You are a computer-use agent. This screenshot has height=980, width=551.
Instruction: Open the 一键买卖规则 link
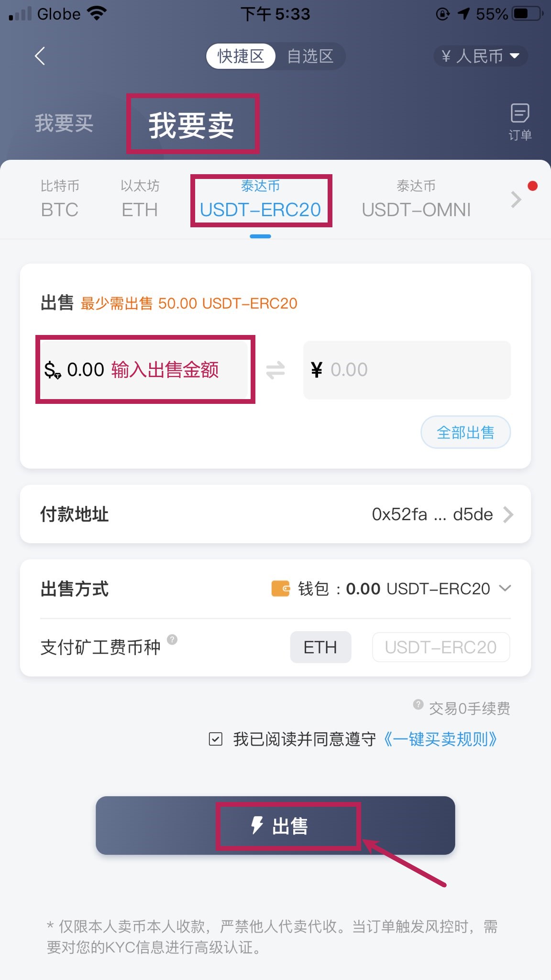pyautogui.click(x=440, y=739)
